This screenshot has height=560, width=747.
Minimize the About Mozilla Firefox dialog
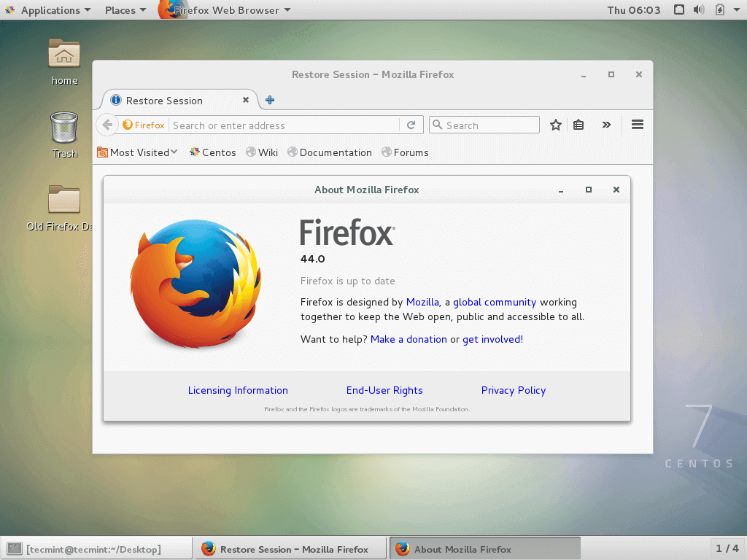[561, 190]
